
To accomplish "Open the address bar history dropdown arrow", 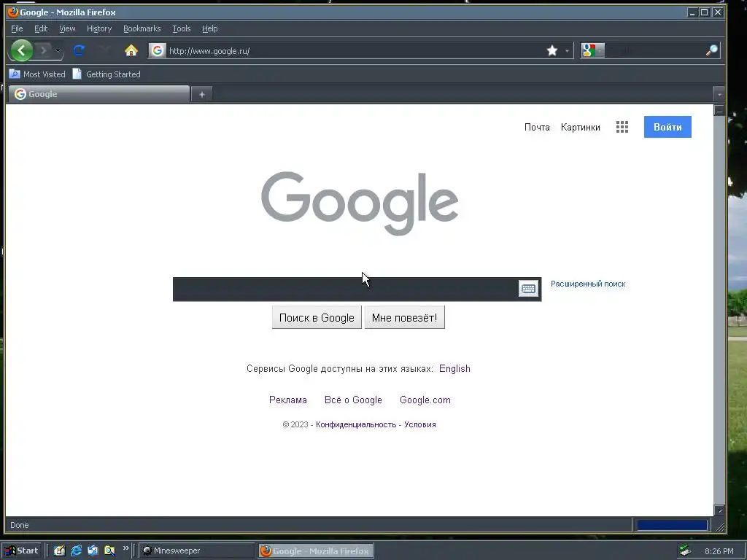I will [567, 51].
